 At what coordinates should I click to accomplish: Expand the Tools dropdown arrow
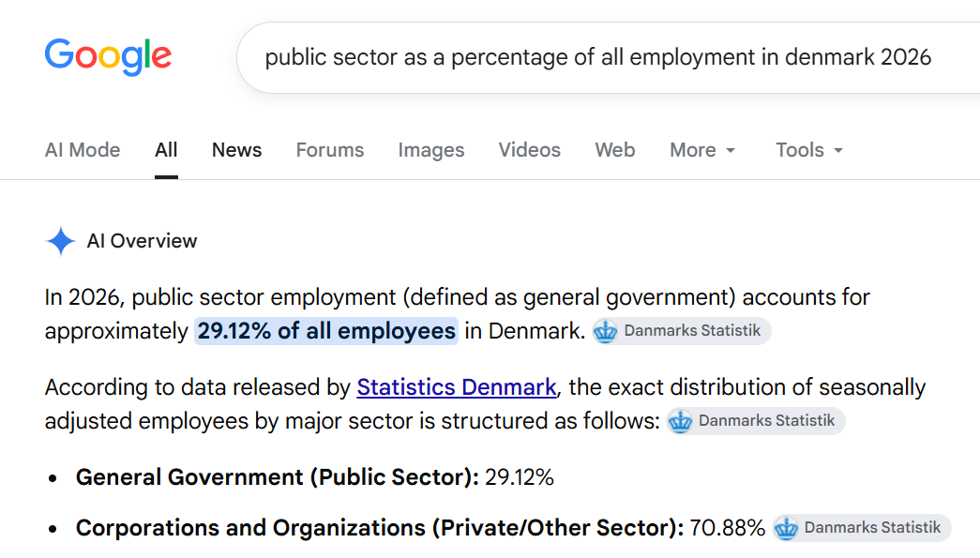838,151
